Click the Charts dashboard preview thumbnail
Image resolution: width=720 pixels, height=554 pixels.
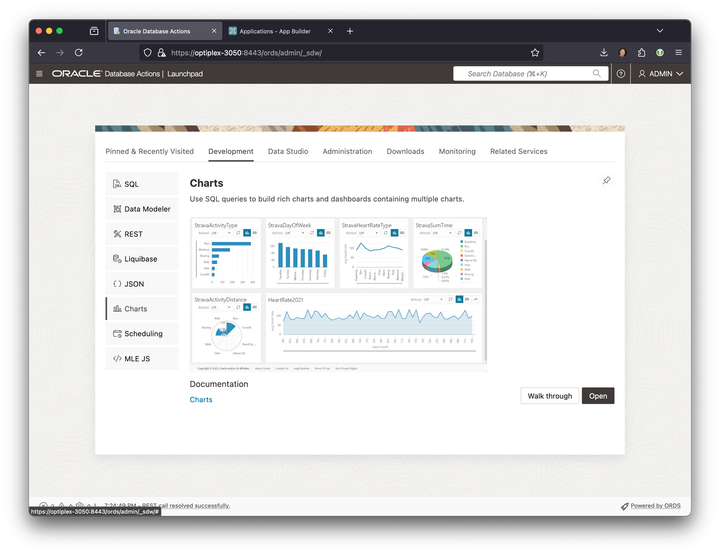click(338, 294)
